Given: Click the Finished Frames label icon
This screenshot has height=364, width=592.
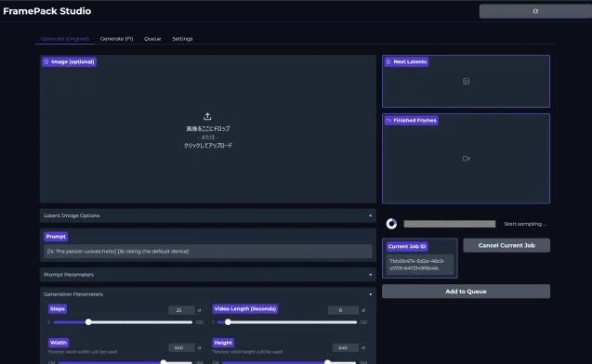Looking at the screenshot, I should tap(388, 121).
